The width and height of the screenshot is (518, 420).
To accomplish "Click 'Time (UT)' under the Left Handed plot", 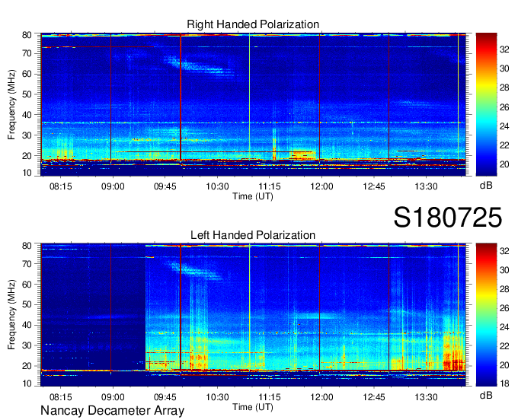I will (253, 407).
